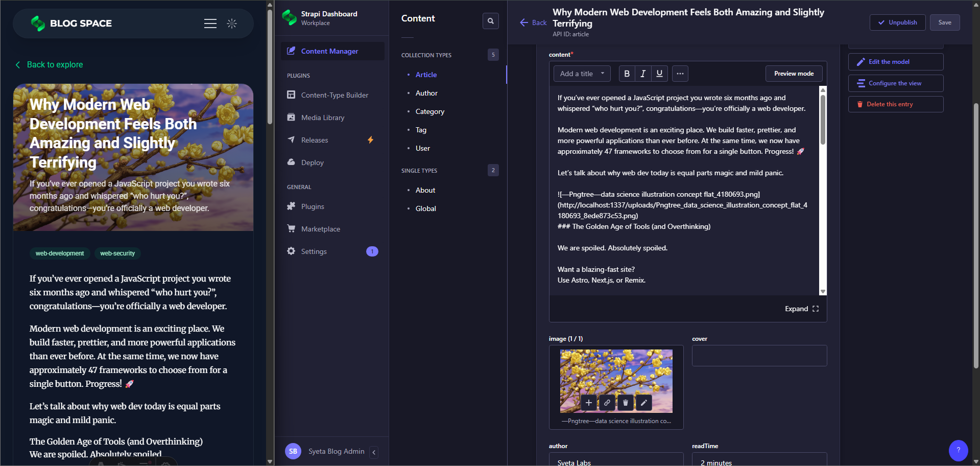Open the Media Library plugin
Screen dimensions: 980x466
click(x=322, y=118)
